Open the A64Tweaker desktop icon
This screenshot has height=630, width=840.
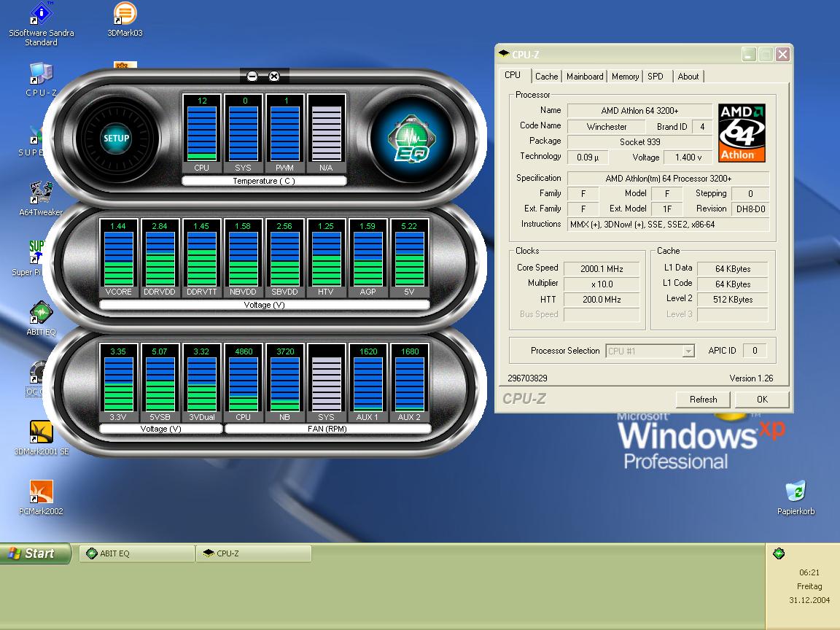coord(41,193)
